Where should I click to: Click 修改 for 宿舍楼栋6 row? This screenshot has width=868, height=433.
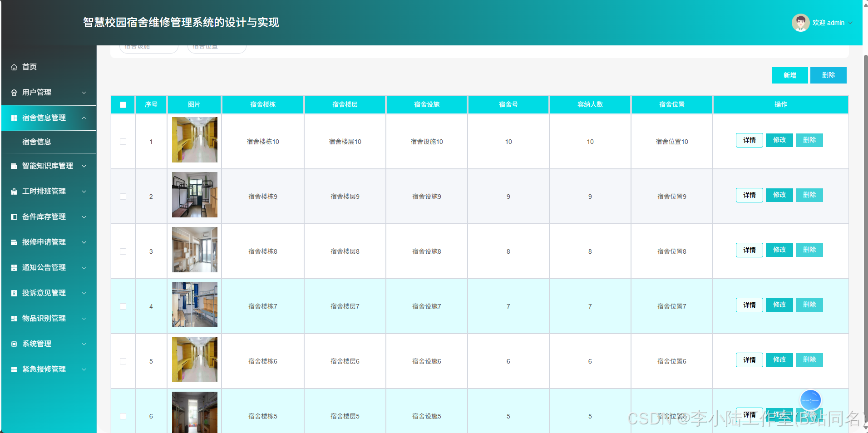[779, 360]
